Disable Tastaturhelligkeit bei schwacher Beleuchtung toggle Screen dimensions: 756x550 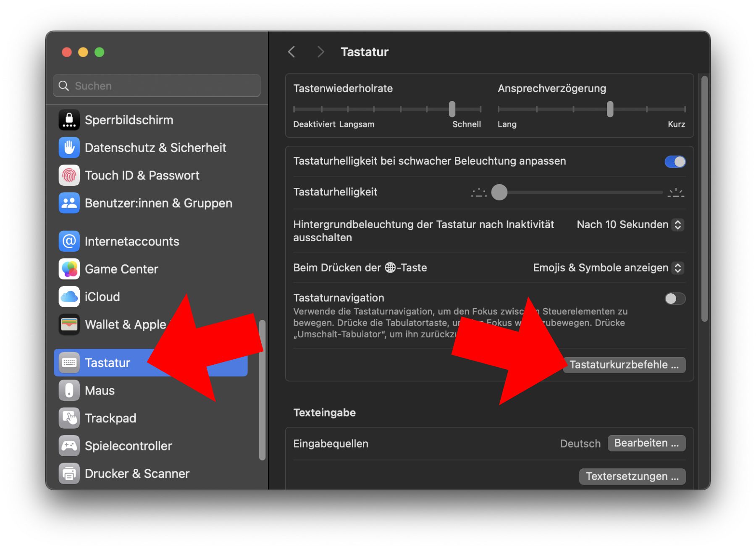(x=675, y=162)
